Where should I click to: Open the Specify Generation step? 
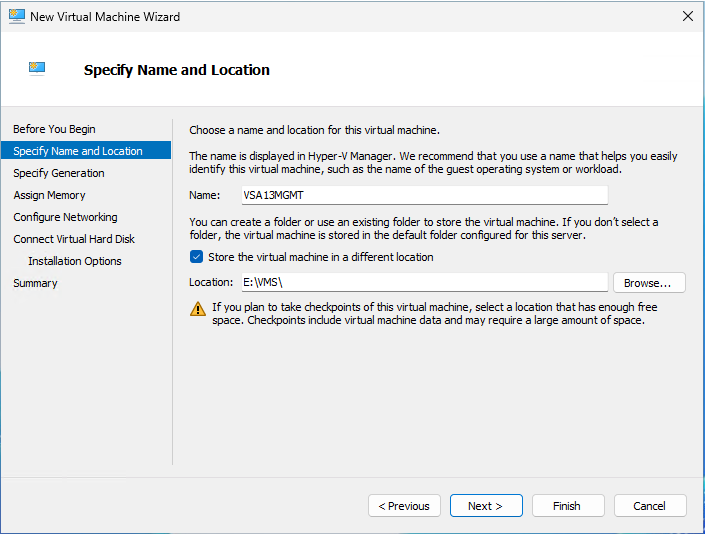click(59, 173)
